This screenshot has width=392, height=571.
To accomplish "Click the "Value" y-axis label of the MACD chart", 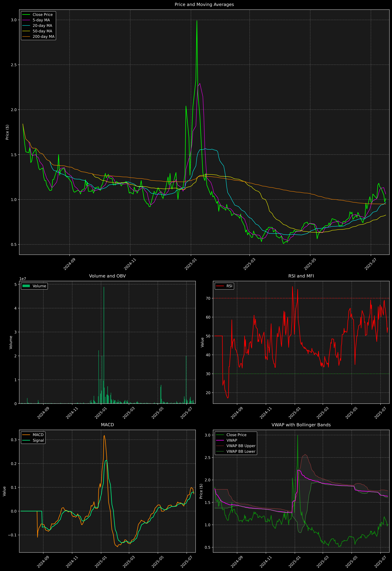I will [x=4, y=491].
